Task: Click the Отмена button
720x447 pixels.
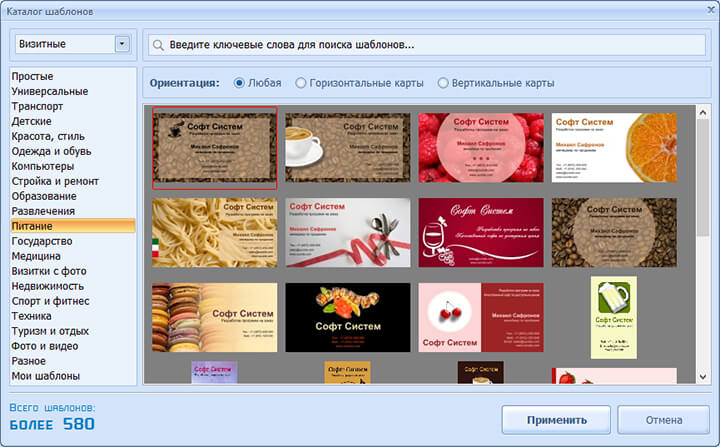Action: pos(664,420)
